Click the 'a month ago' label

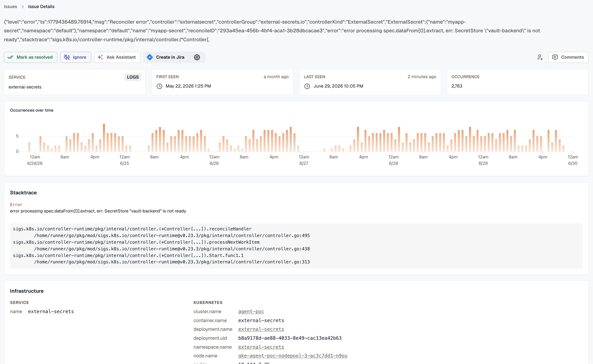click(276, 77)
